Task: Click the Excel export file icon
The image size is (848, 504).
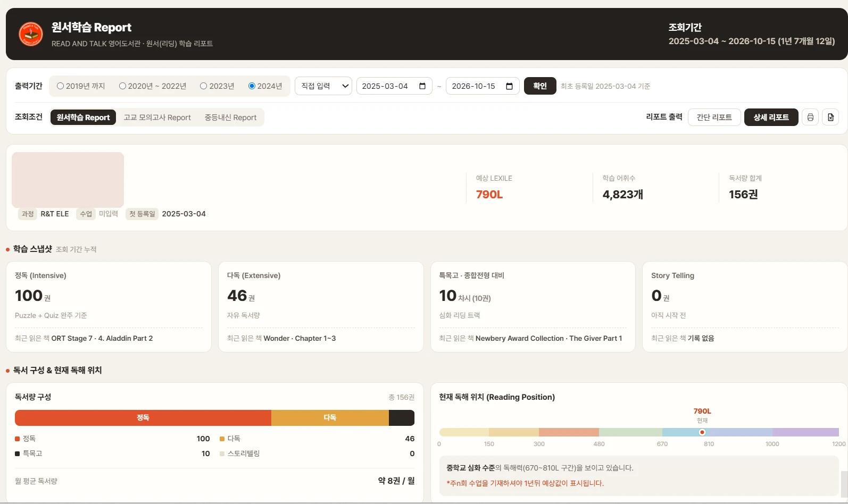Action: [x=830, y=117]
